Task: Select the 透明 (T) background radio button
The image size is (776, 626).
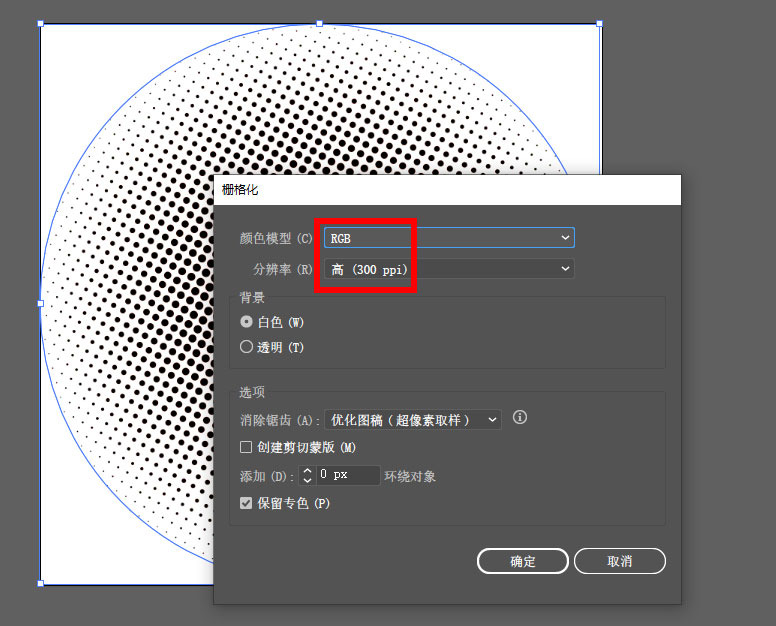Action: click(x=246, y=346)
